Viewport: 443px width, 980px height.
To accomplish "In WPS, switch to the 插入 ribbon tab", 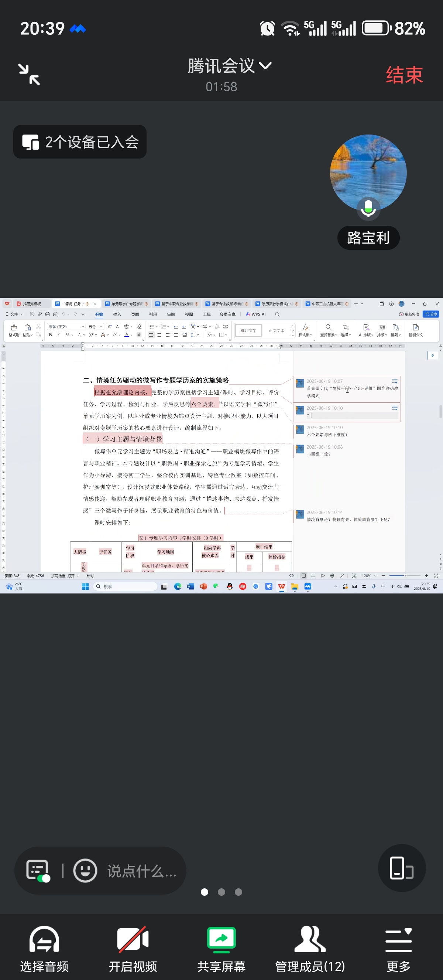I will pyautogui.click(x=117, y=314).
